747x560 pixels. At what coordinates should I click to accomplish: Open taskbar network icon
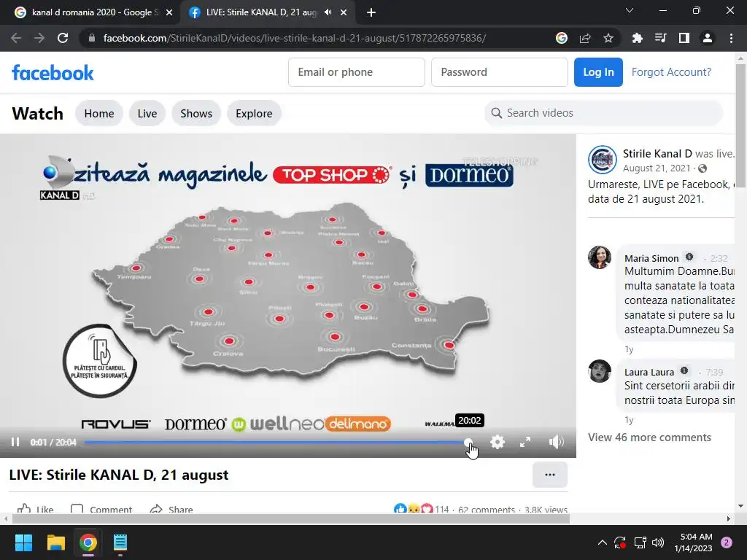640,542
